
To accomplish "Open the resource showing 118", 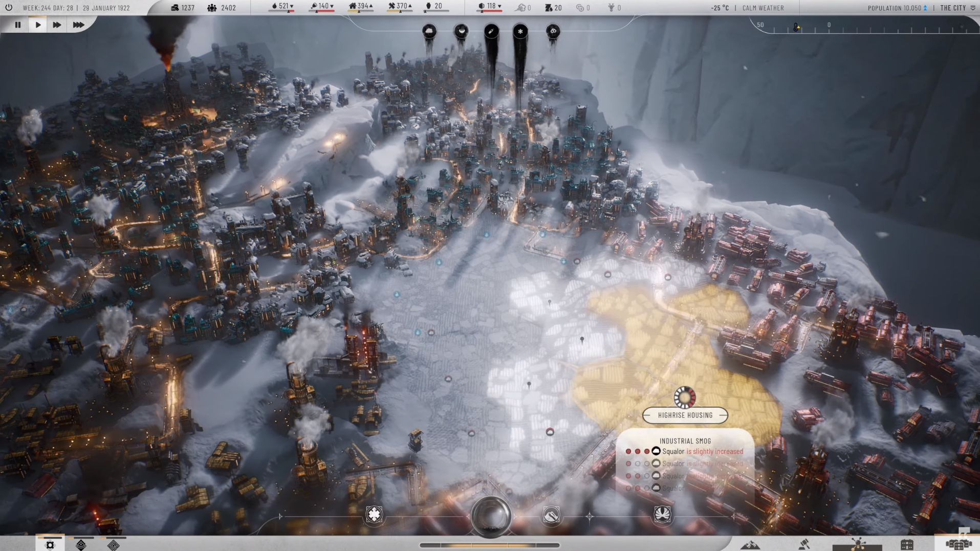I will (x=490, y=7).
